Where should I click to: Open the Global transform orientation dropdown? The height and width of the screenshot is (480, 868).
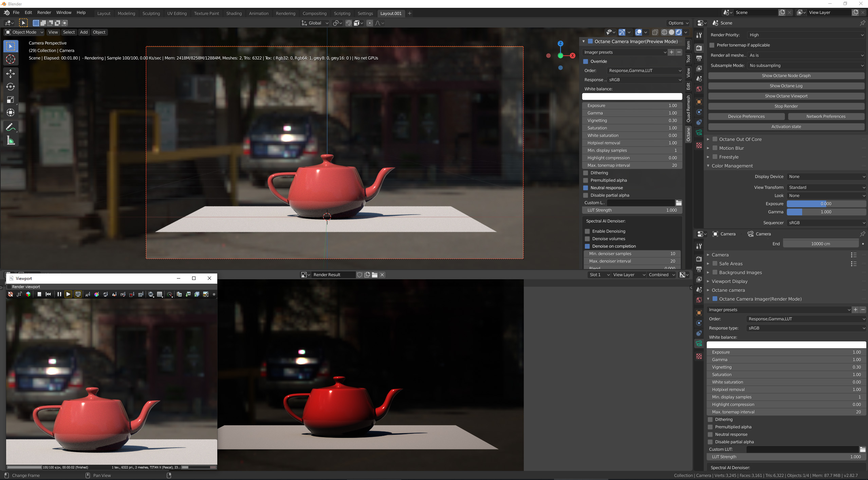click(x=315, y=23)
